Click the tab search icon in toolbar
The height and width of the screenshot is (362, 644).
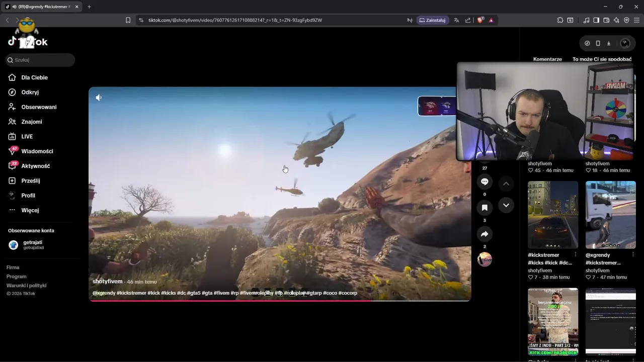pyautogui.click(x=570, y=20)
